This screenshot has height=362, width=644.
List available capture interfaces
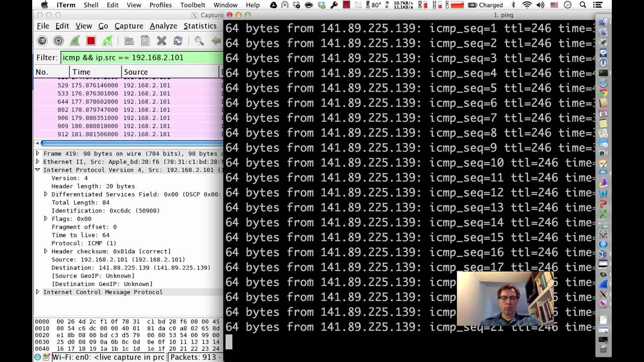coord(42,41)
